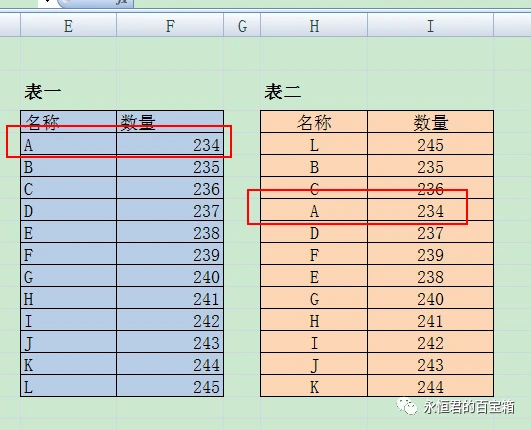Screen dimensions: 531x430
Task: Select cell 235 in blue table
Action: coord(170,166)
